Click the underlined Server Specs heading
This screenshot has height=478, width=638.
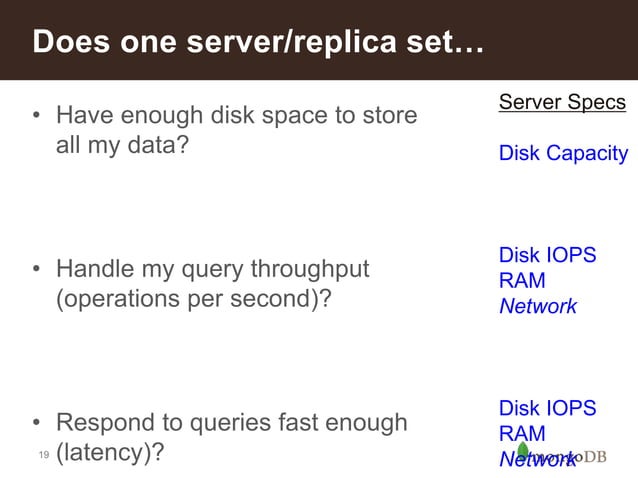pos(562,103)
